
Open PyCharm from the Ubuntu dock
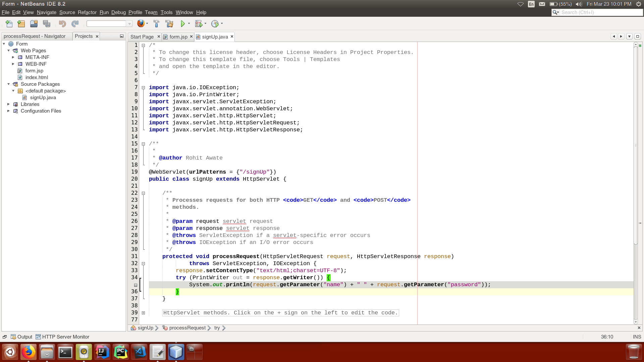pos(121,352)
